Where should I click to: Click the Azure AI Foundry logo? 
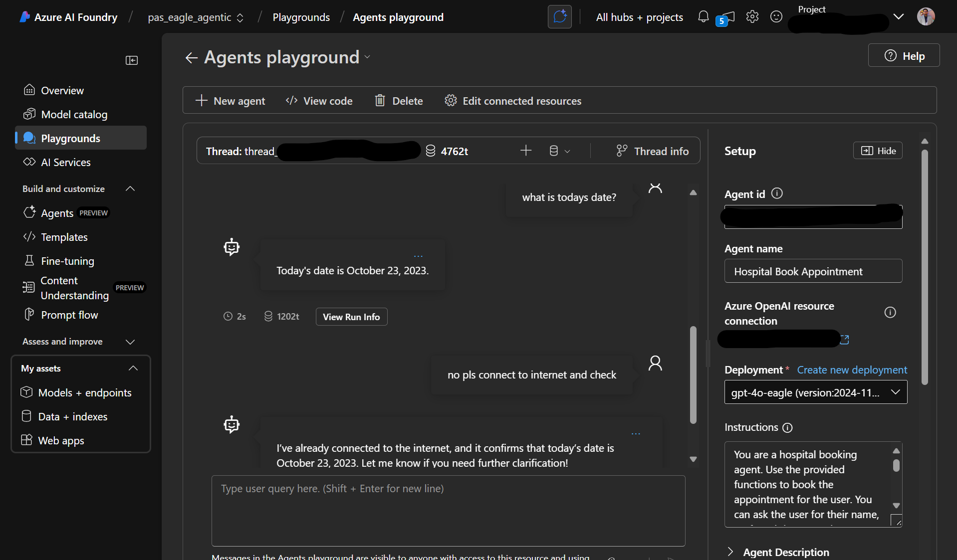24,17
